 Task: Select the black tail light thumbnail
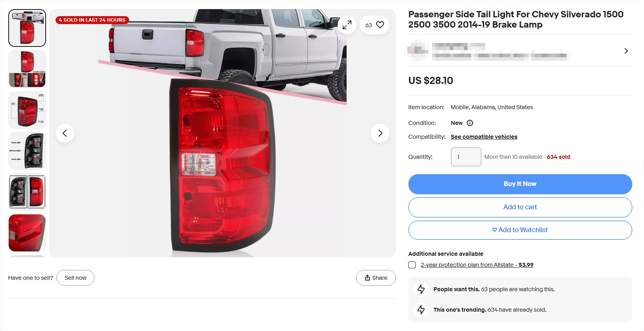click(27, 151)
